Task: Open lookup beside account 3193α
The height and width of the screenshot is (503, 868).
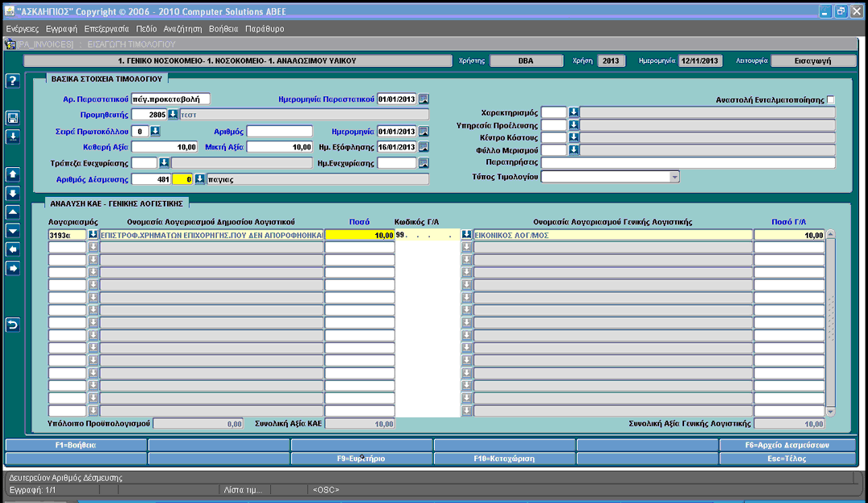Action: 93,235
